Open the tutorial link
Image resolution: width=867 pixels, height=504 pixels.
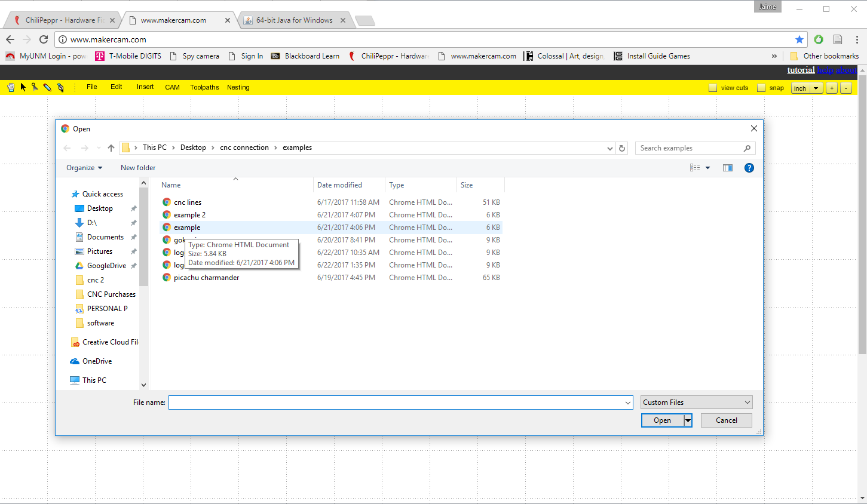801,70
